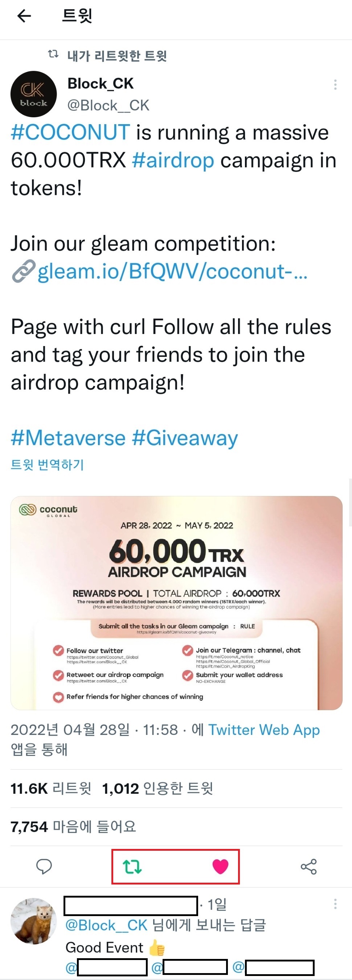This screenshot has height=980, width=352.
Task: Toggle the pink heart like icon
Action: [x=221, y=867]
